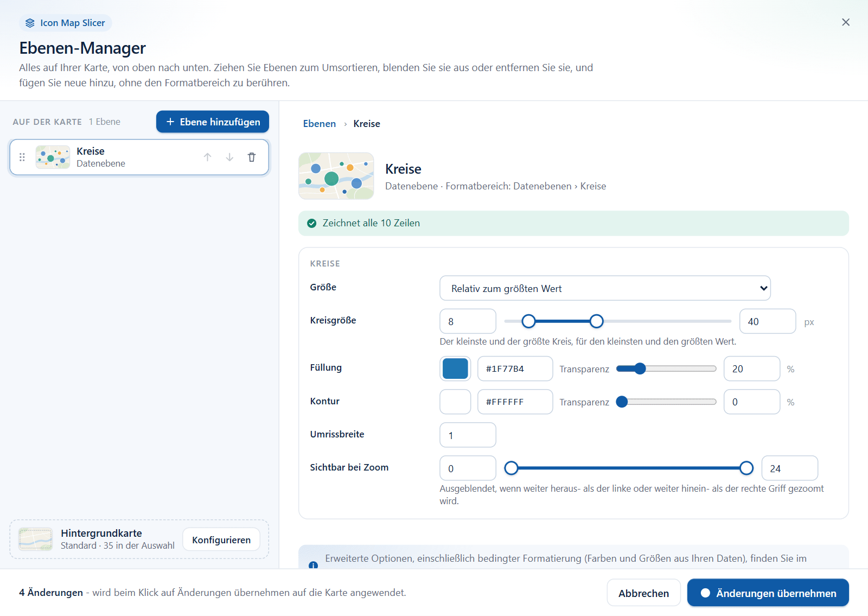Viewport: 868px width, 616px height.
Task: Click the blue info icon beside Erweiterte Optionen
Action: [x=313, y=565]
